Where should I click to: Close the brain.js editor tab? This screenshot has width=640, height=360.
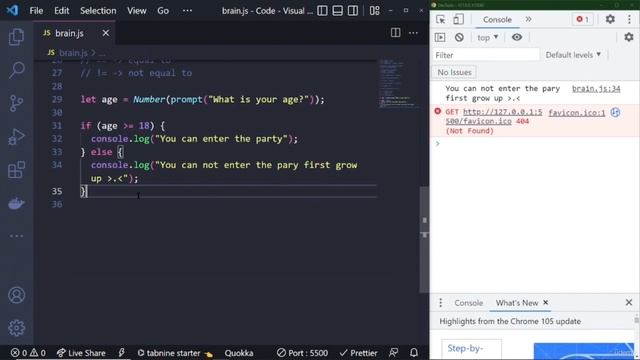[106, 33]
